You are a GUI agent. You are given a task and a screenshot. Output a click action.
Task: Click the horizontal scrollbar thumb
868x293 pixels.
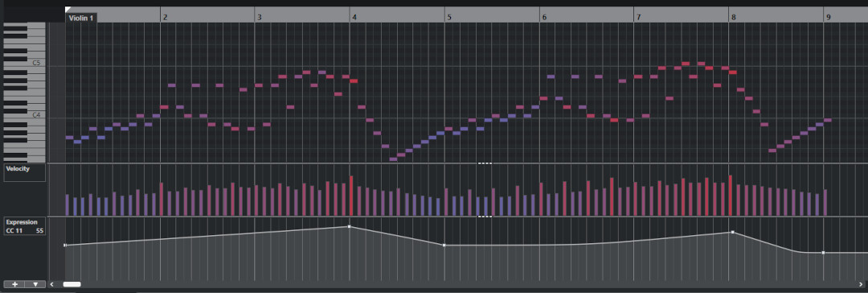coord(72,284)
